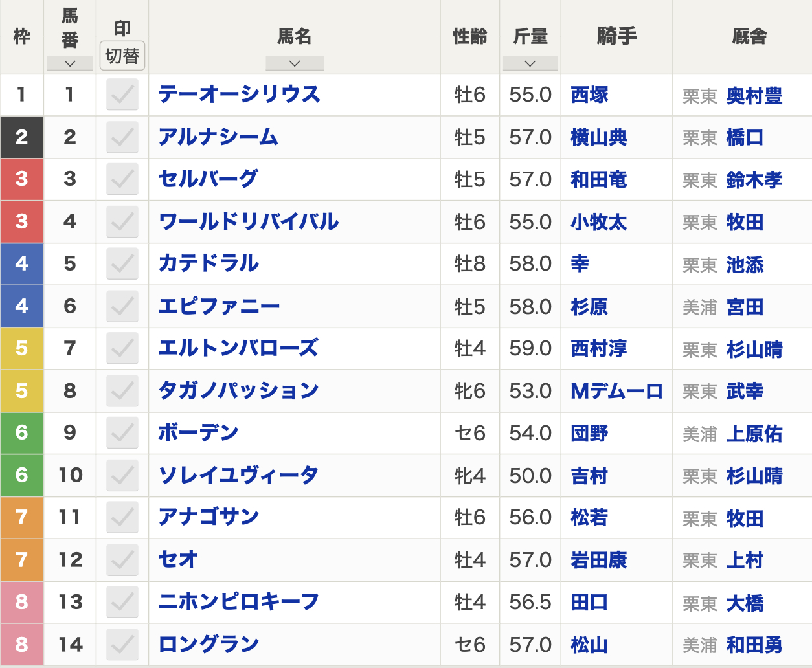This screenshot has width=812, height=668.
Task: Open trainer 上村 stable link
Action: (x=745, y=561)
